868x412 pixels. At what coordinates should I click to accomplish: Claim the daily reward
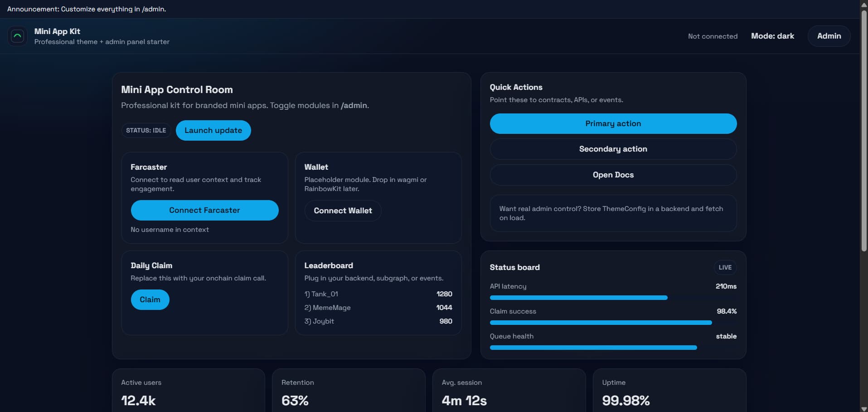coord(150,300)
